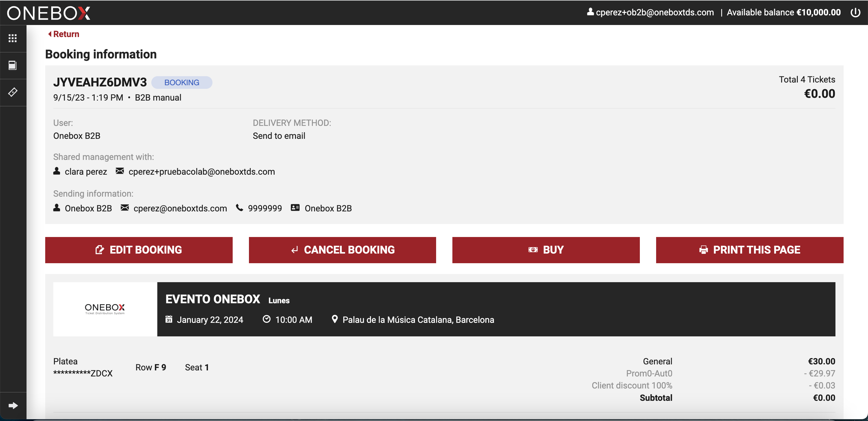The height and width of the screenshot is (421, 868).
Task: Click the user profile icon in header
Action: coord(590,12)
